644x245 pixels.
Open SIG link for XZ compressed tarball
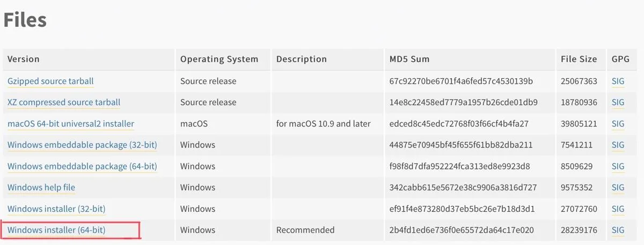tap(618, 102)
